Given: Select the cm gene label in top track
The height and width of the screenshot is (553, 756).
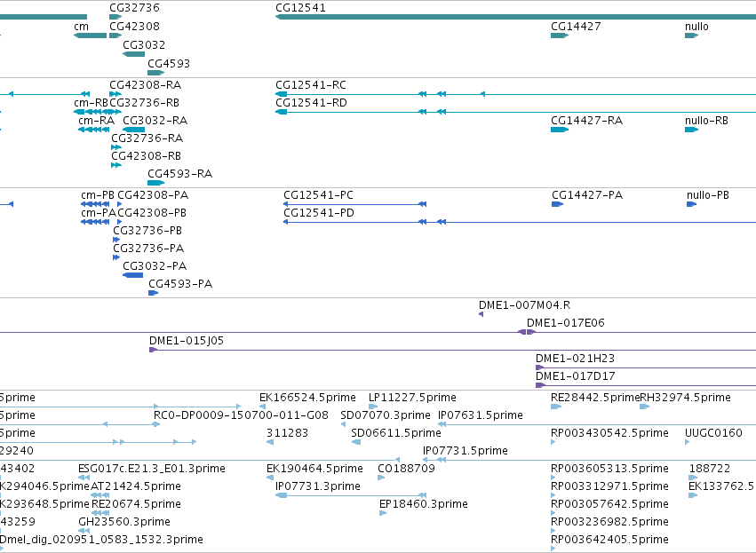Looking at the screenshot, I should pyautogui.click(x=81, y=27).
